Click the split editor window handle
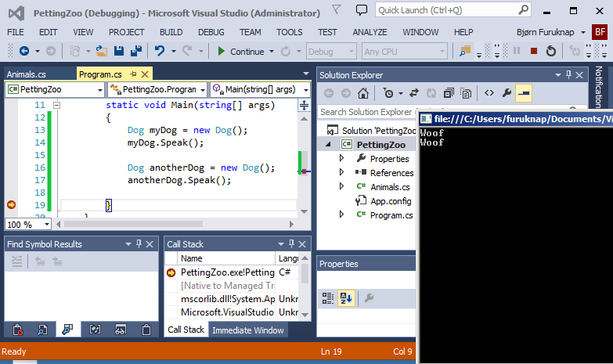 (304, 105)
